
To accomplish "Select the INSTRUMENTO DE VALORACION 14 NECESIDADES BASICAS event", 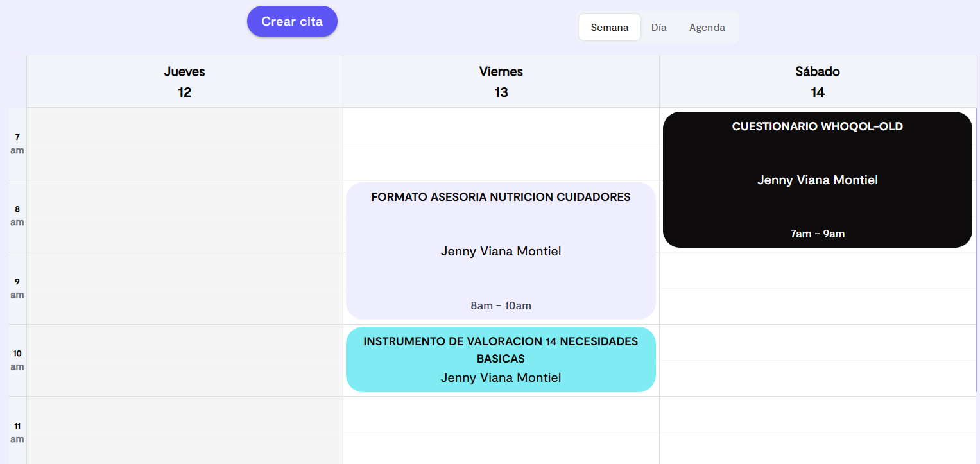I will (501, 359).
